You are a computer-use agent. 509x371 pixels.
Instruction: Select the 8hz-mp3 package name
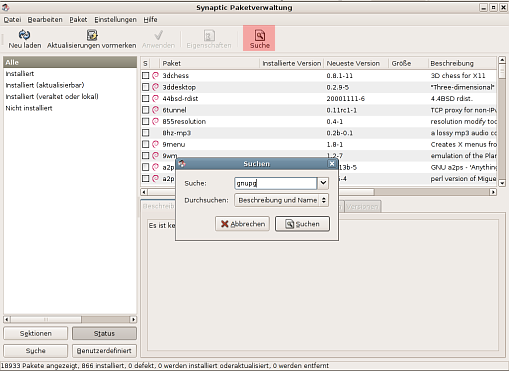pos(177,133)
